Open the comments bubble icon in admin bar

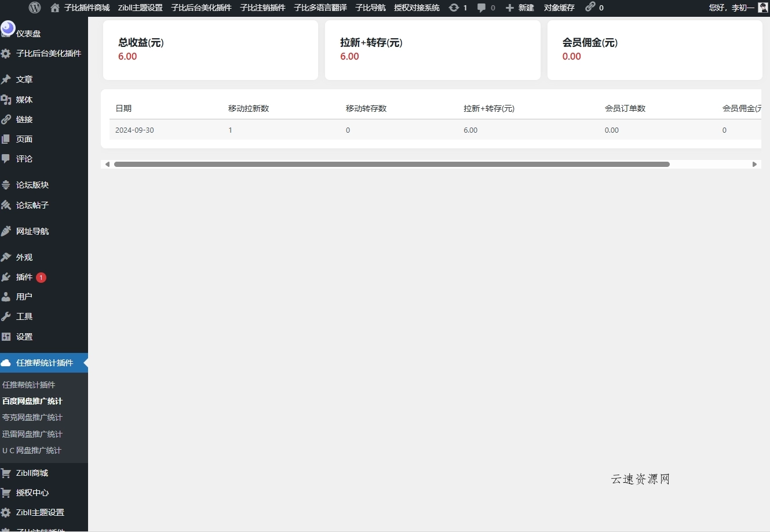pyautogui.click(x=482, y=8)
